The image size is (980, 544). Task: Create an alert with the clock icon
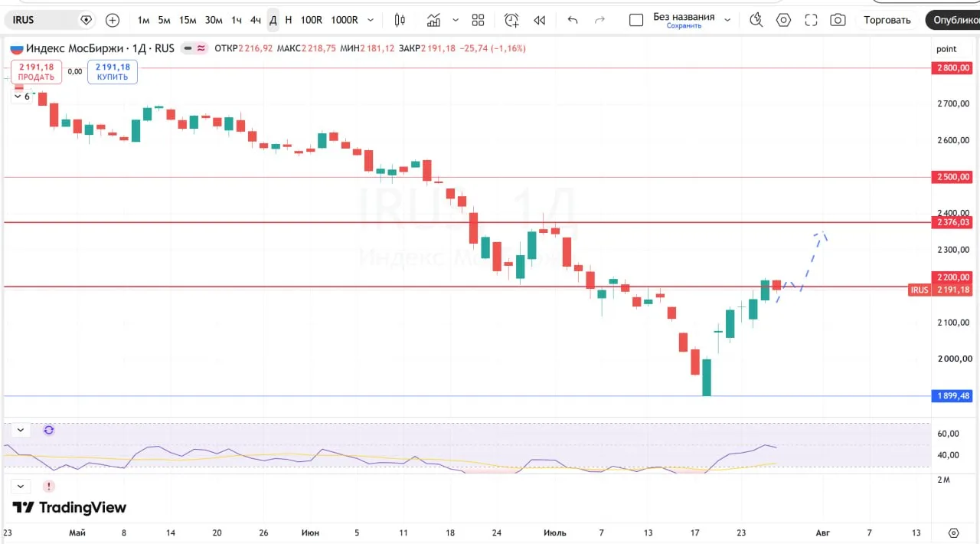coord(511,20)
